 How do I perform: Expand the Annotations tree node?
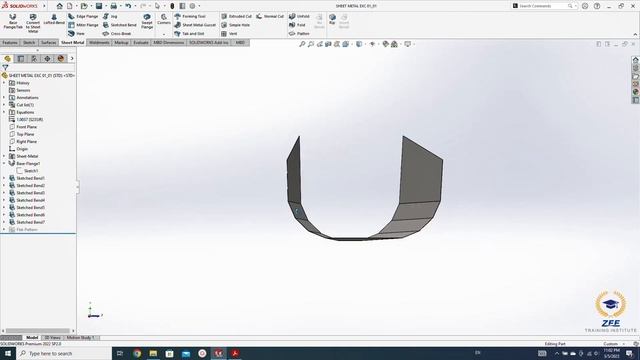4,98
